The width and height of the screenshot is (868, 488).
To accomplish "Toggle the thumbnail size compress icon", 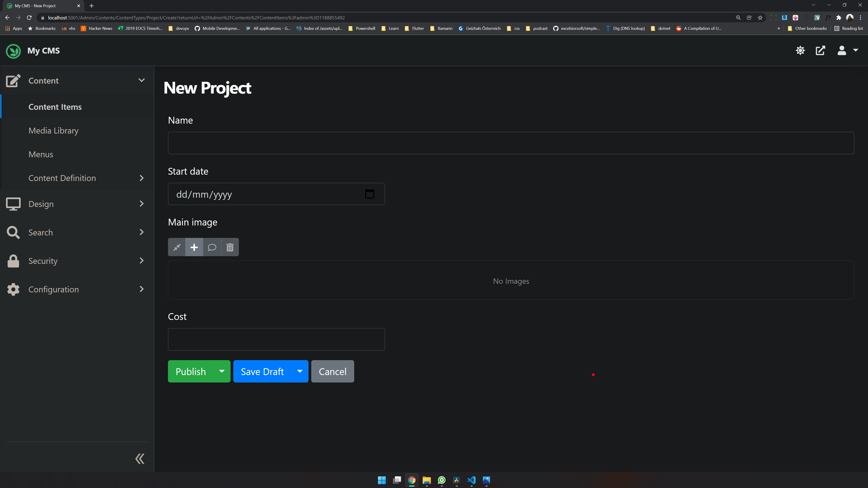I will [177, 247].
